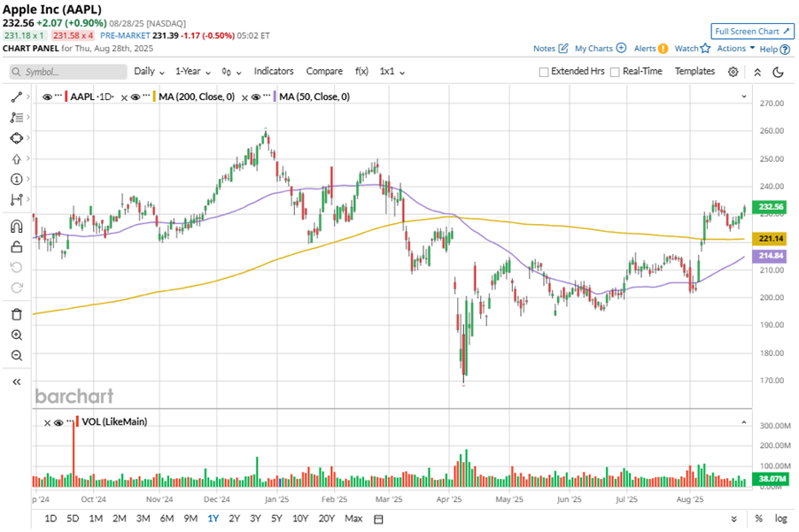Open the Fibonacci/list drawing tools
This screenshot has height=532, width=799.
(16, 118)
